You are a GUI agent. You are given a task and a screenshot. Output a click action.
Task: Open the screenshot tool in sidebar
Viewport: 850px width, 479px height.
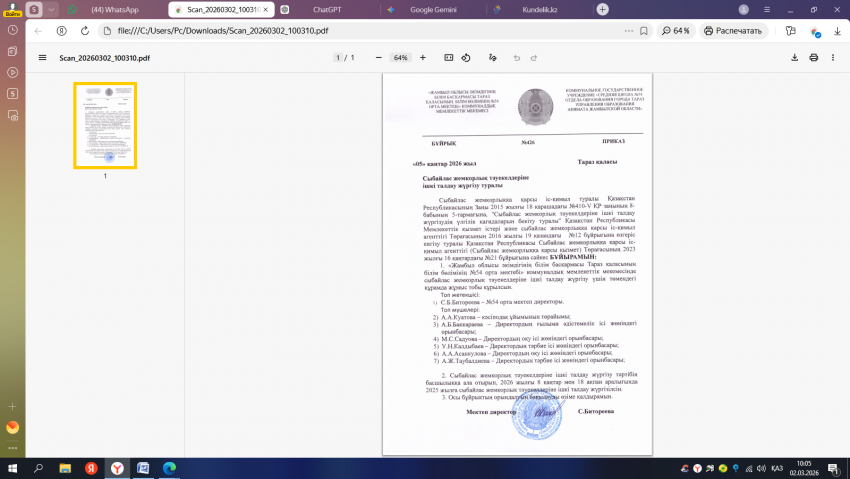click(x=12, y=115)
